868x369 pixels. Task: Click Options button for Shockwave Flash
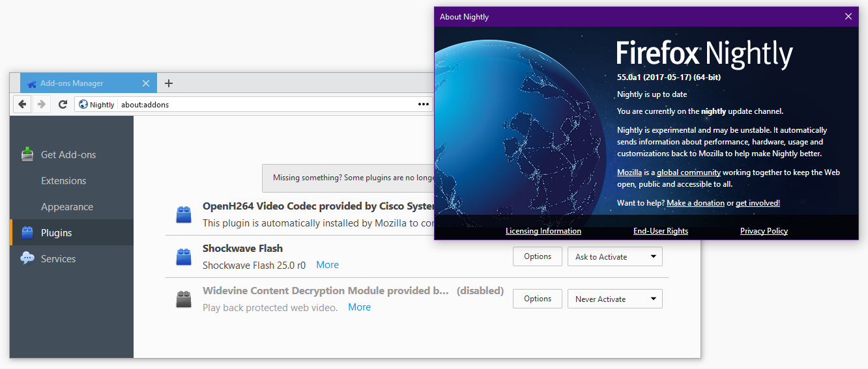click(538, 256)
